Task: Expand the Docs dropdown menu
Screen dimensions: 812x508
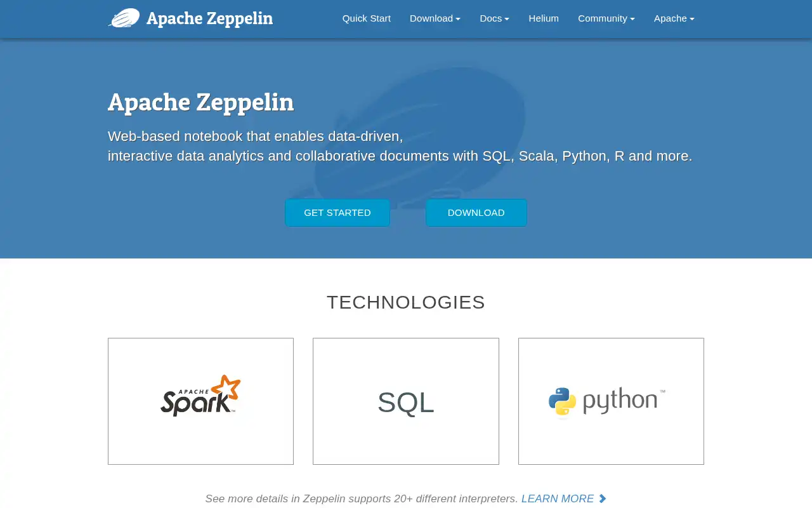Action: point(495,18)
